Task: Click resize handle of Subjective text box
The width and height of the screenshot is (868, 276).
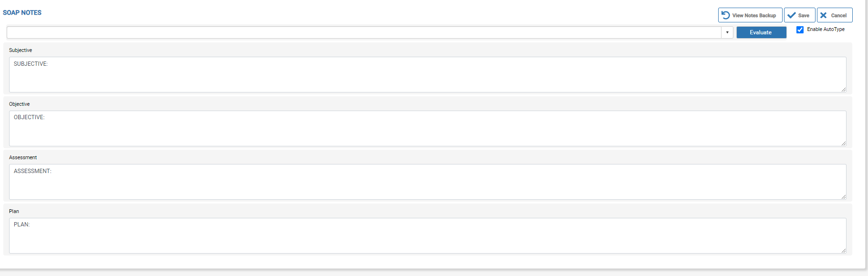Action: coord(843,90)
